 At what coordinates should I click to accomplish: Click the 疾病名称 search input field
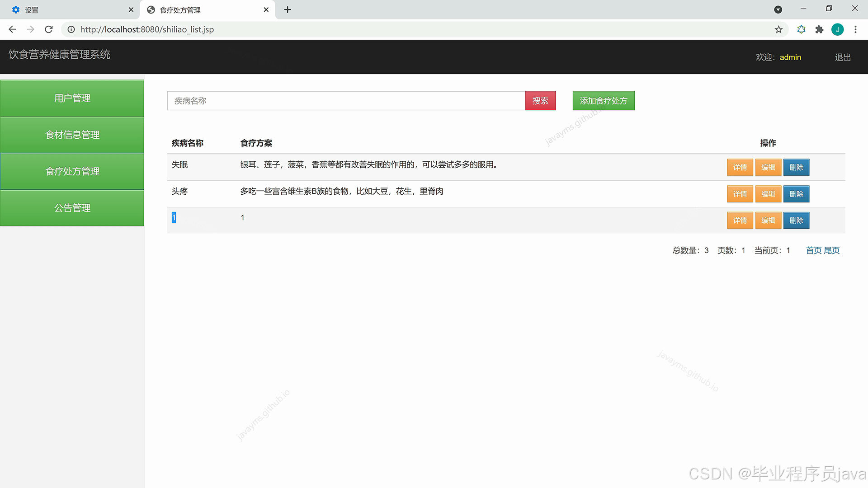[346, 101]
